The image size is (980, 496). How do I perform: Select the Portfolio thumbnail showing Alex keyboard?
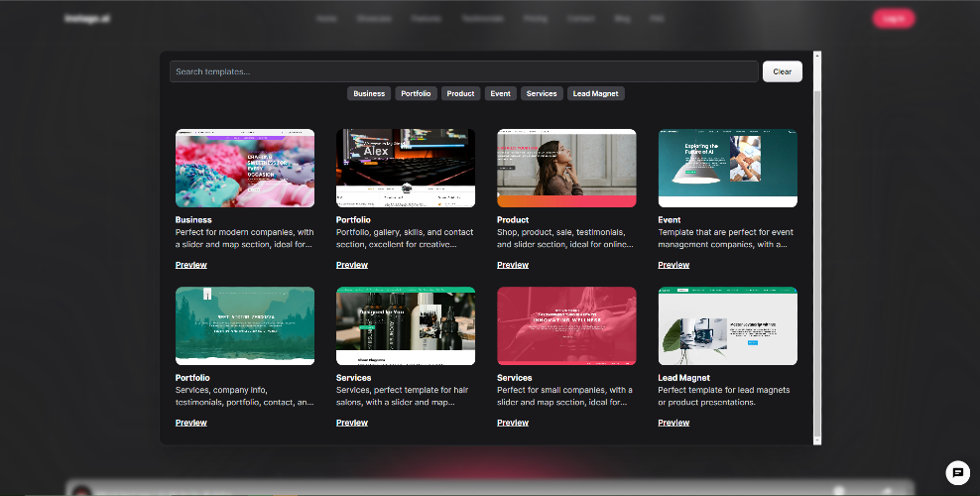(x=406, y=168)
